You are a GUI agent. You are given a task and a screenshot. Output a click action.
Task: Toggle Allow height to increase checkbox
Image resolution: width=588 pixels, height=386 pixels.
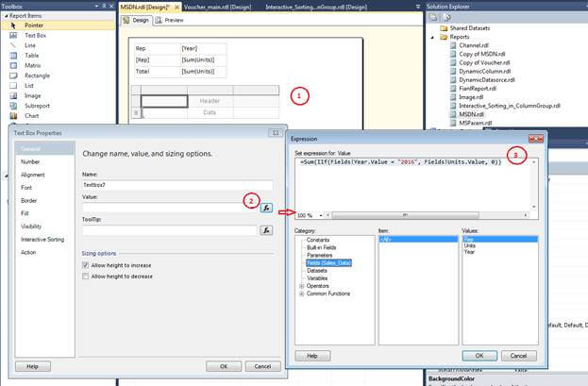click(x=86, y=265)
